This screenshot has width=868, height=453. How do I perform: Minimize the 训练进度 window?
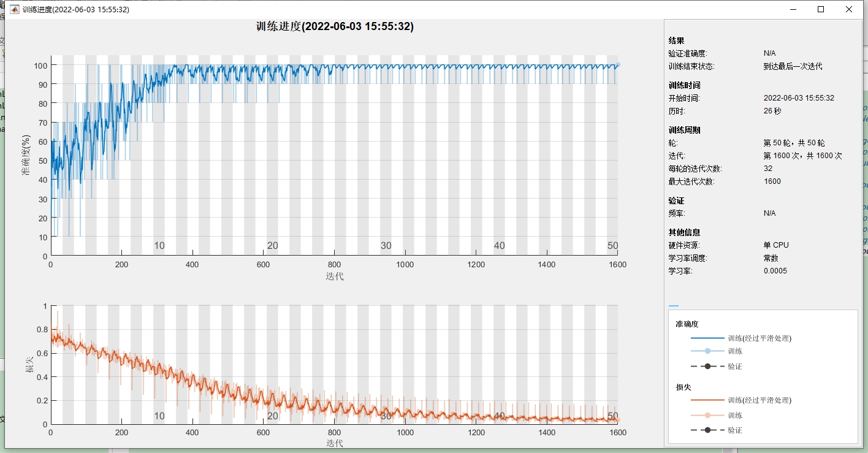click(x=793, y=9)
